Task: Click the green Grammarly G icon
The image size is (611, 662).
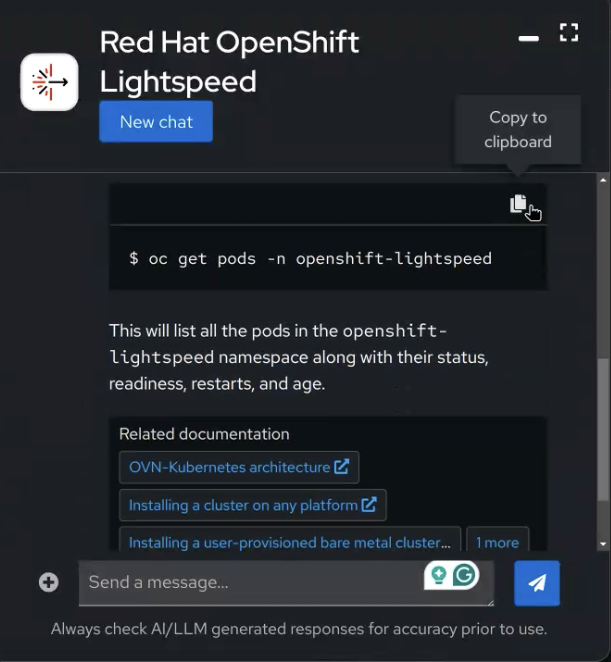Action: point(464,575)
